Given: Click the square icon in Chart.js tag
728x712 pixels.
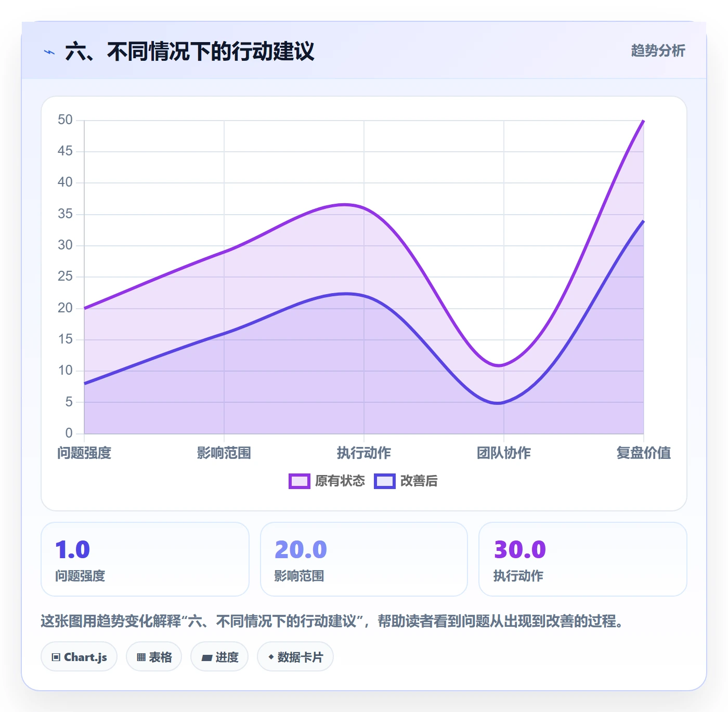Looking at the screenshot, I should (56, 657).
